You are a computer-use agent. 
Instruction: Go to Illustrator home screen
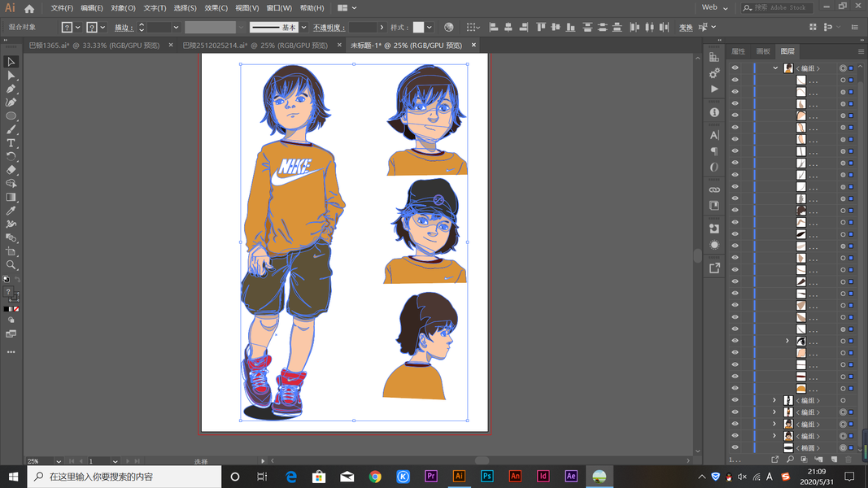(x=29, y=8)
